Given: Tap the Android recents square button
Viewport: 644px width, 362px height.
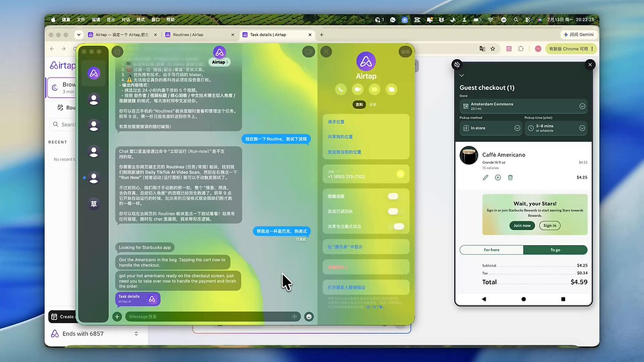Looking at the screenshot, I should [x=563, y=299].
